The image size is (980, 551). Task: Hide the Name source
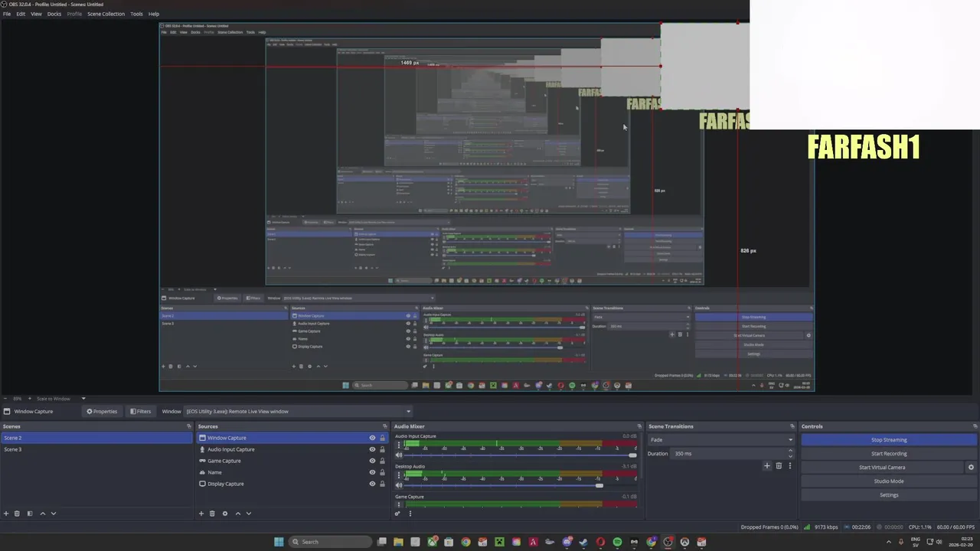(x=372, y=472)
